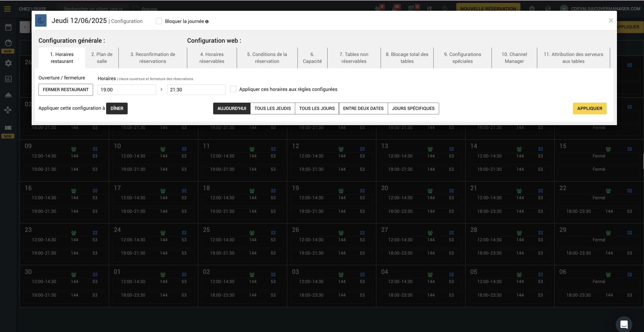644x332 pixels.
Task: Click the calendar icon in left sidebar
Action: pyautogui.click(x=8, y=27)
